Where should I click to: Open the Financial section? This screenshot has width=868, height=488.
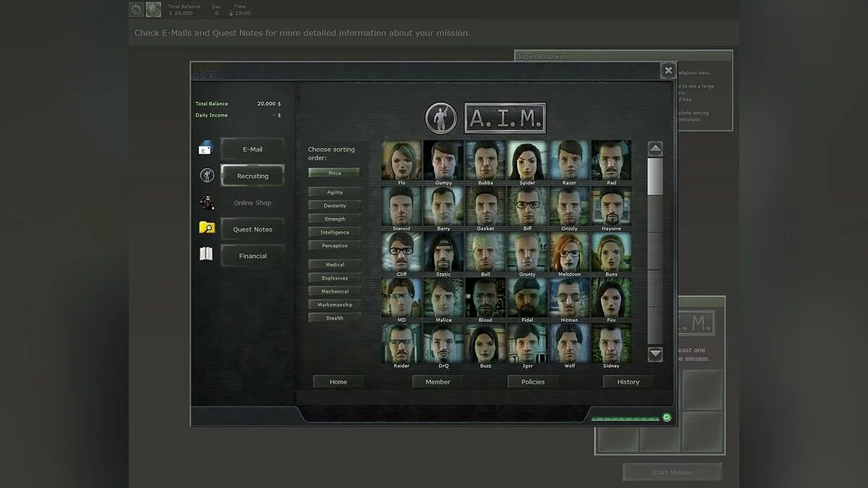point(252,256)
